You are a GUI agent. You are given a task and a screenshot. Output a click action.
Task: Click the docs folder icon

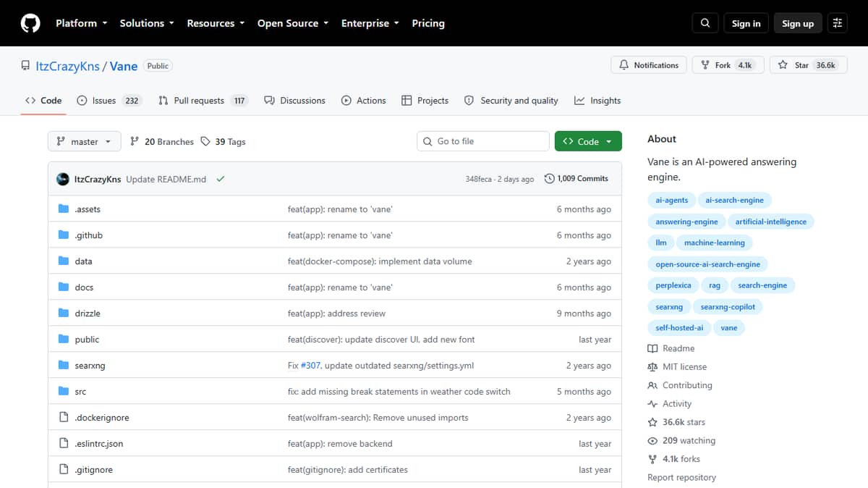(63, 287)
